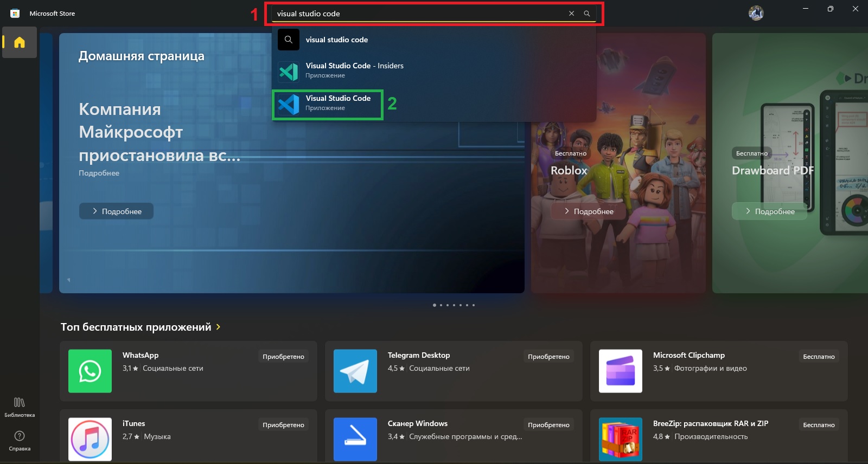Screen dimensions: 868x464
Task: Click WhatsApp Социальные сети category text
Action: [173, 368]
